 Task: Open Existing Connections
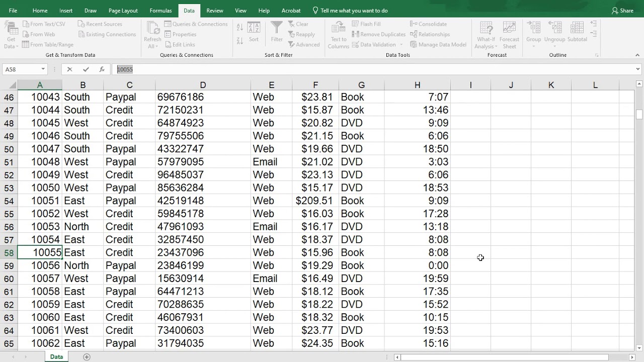point(107,34)
